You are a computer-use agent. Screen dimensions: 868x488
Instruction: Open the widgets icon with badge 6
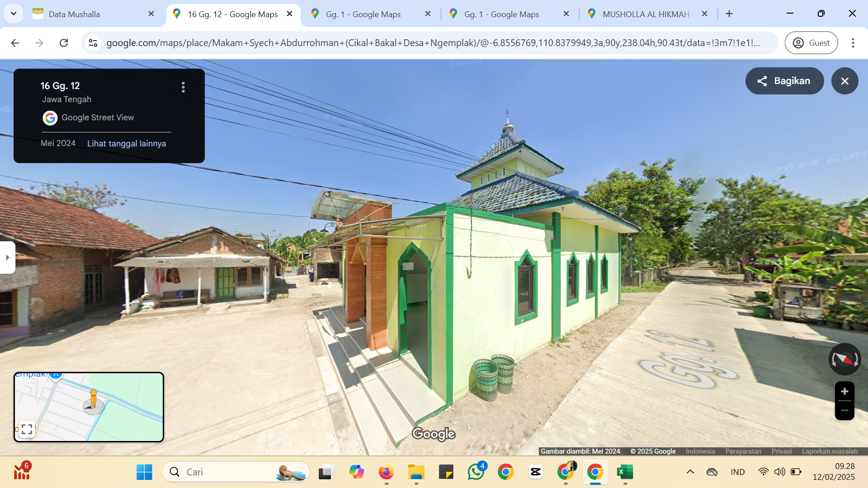click(x=22, y=471)
